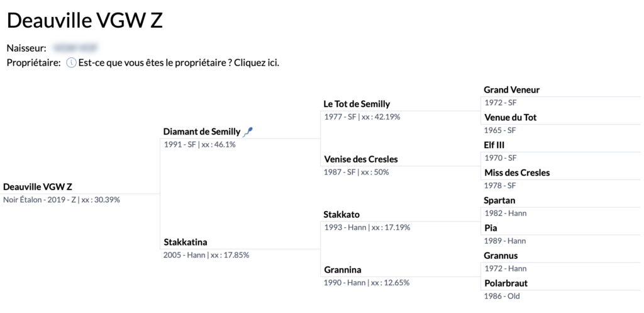Click the blurred Naisseur breeder name
This screenshot has width=644, height=313.
[75, 48]
